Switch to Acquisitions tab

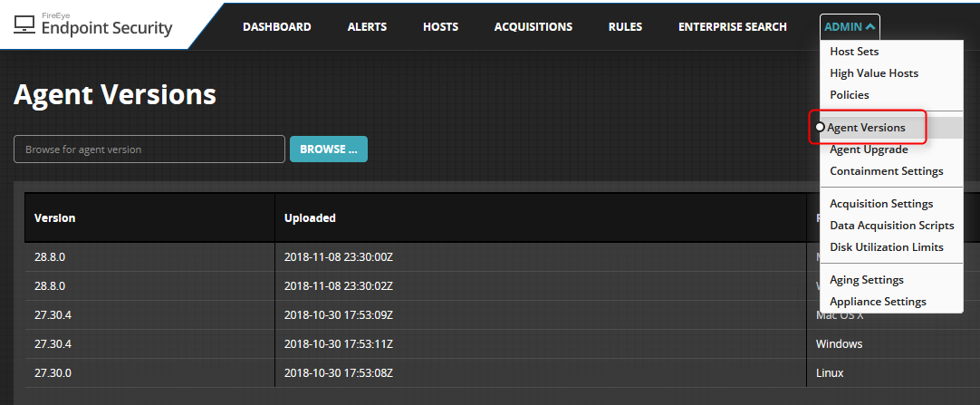click(533, 26)
